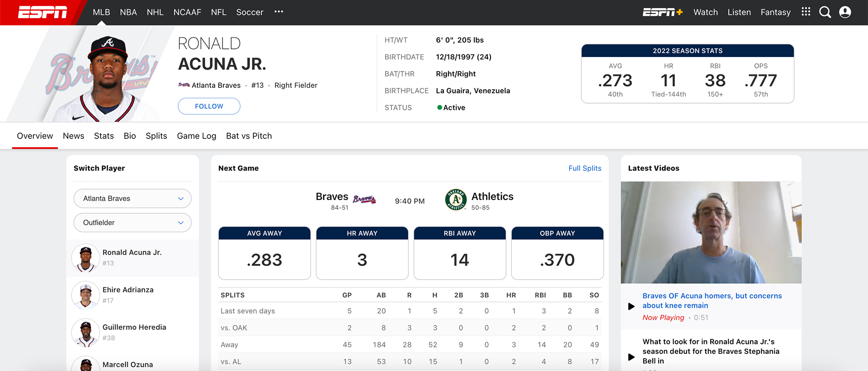Click the Athletics team name
The width and height of the screenshot is (868, 371).
pos(492,196)
